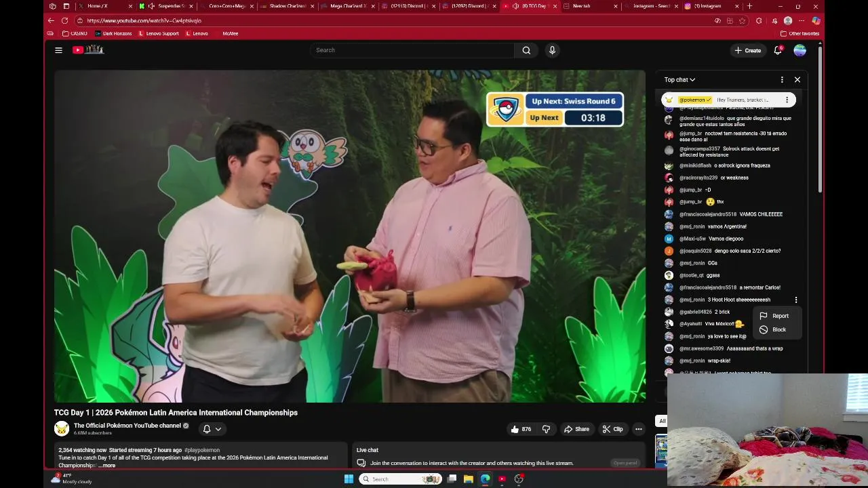Switch to the Home / X tab
The width and height of the screenshot is (868, 488).
tap(102, 6)
